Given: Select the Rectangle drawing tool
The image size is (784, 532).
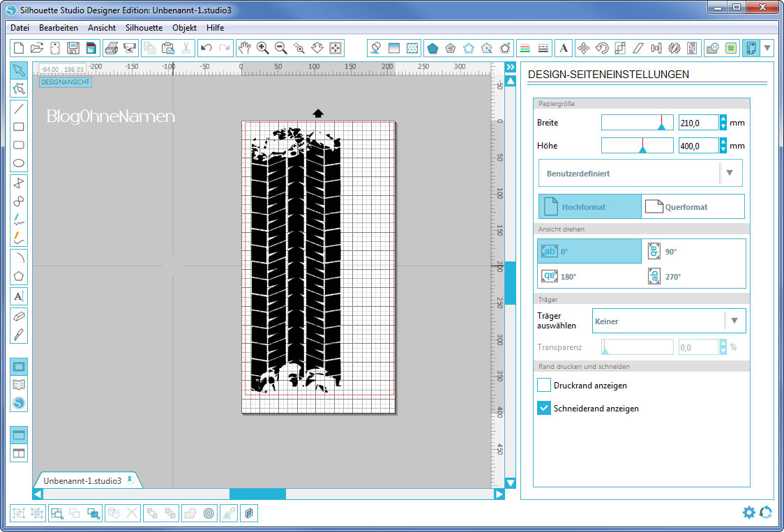Looking at the screenshot, I should (19, 127).
